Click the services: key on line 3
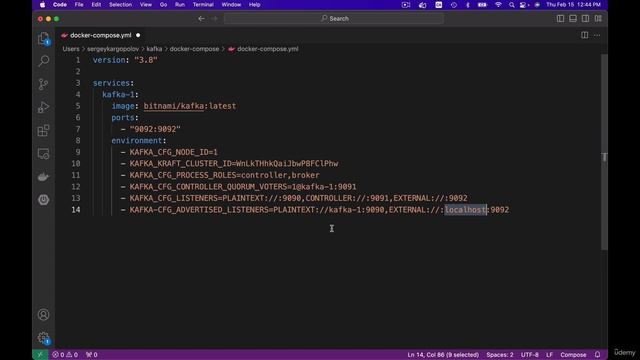640x360 pixels. (113, 83)
